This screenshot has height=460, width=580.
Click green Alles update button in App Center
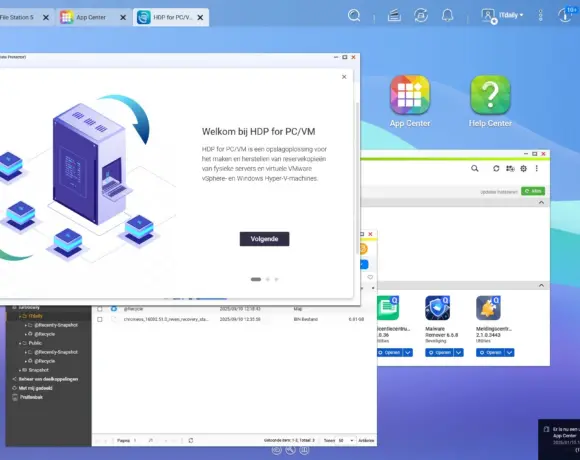(533, 191)
